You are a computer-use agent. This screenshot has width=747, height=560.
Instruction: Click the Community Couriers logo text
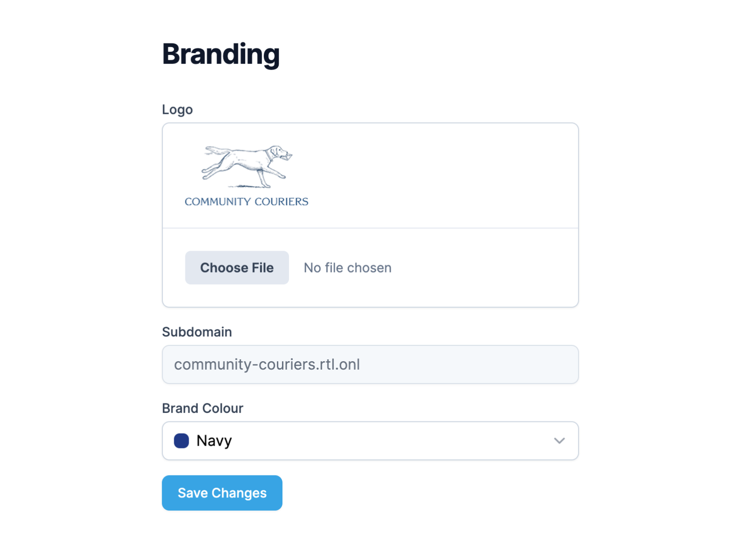[x=246, y=202]
